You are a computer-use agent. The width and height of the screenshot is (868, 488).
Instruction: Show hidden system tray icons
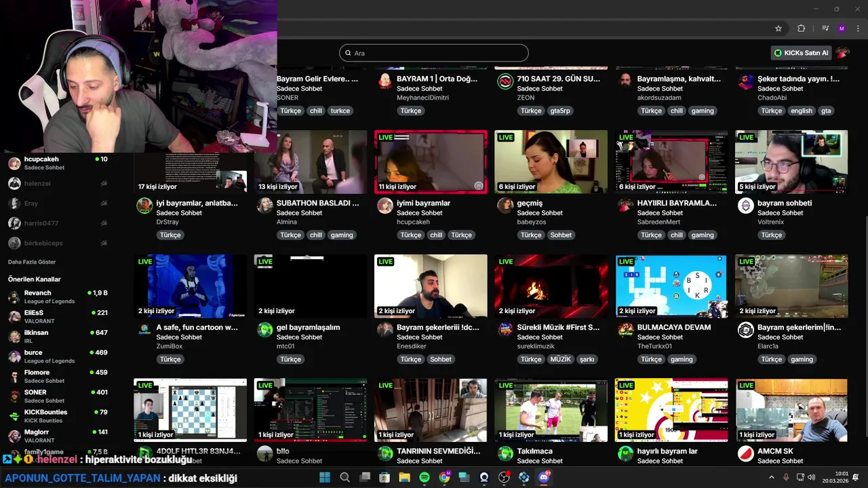(x=771, y=477)
